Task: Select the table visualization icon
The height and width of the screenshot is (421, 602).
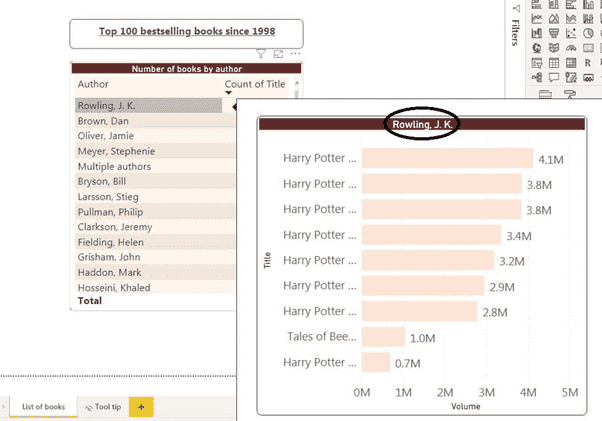Action: click(554, 63)
